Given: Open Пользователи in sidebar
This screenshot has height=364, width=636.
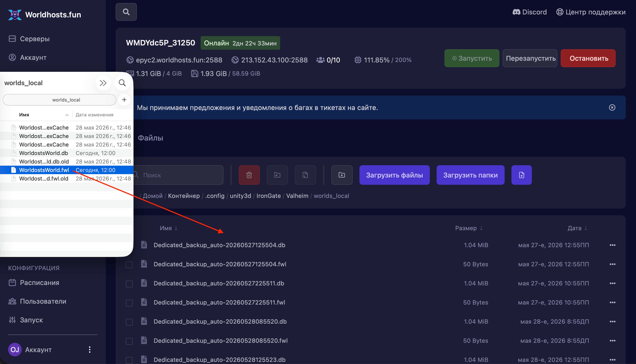Looking at the screenshot, I should point(37,301).
